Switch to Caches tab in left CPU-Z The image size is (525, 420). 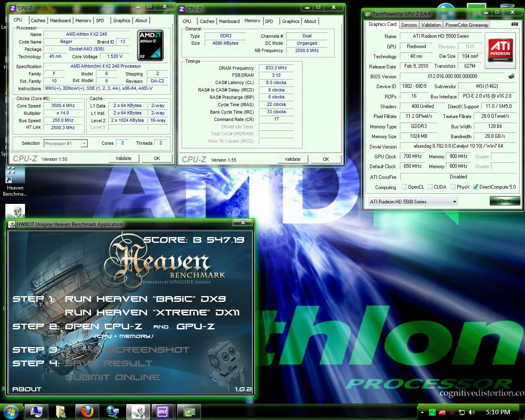pyautogui.click(x=38, y=21)
